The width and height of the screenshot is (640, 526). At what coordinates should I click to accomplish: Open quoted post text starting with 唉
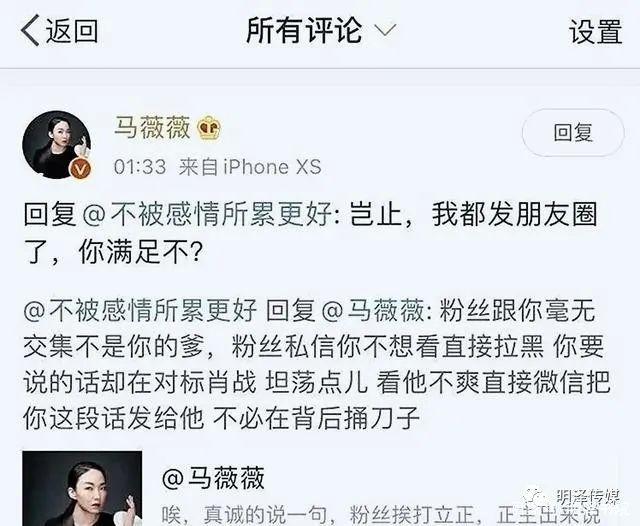click(x=381, y=515)
